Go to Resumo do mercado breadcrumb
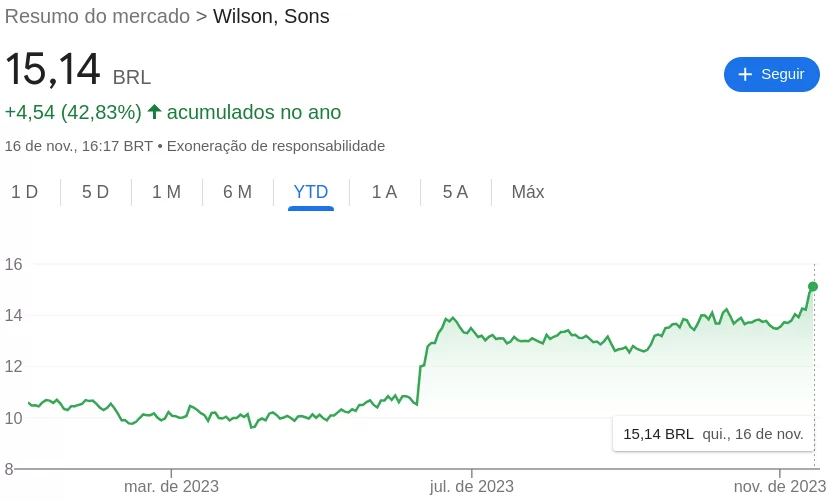This screenshot has height=502, width=829. point(97,16)
